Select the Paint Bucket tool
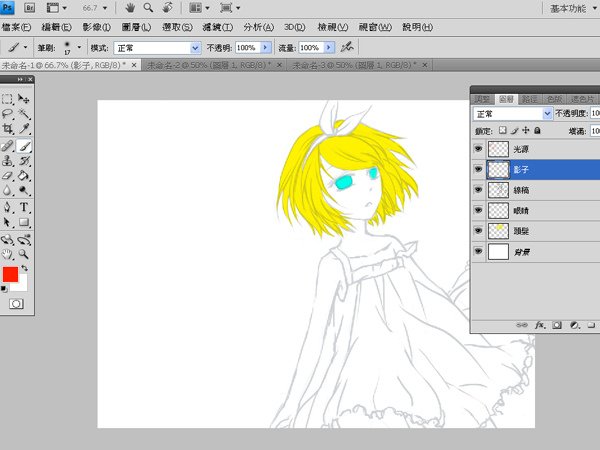600x450 pixels. pyautogui.click(x=24, y=176)
